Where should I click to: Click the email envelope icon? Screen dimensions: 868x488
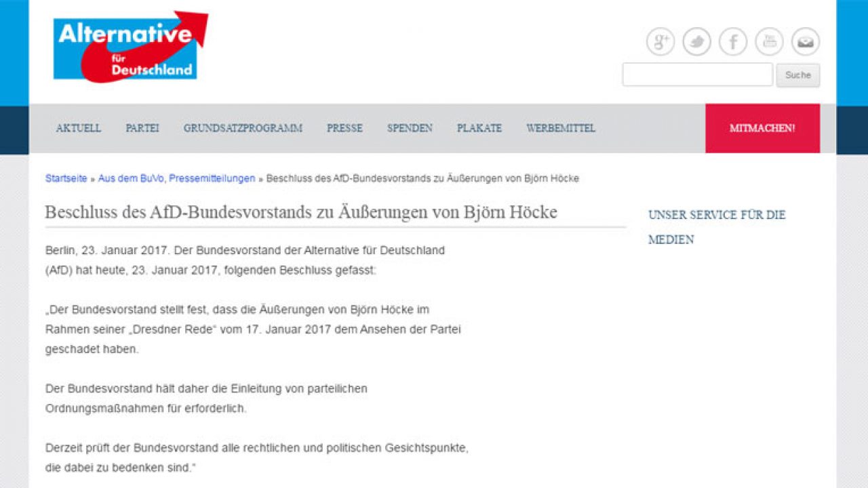coord(806,42)
